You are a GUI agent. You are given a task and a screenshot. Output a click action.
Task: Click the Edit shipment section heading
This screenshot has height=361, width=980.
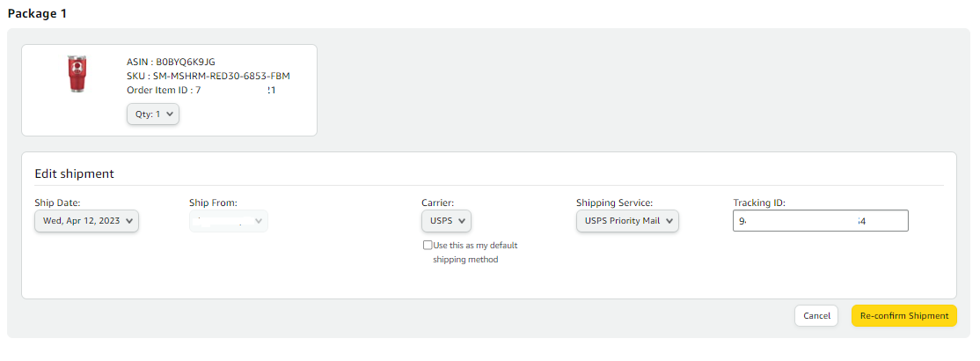pyautogui.click(x=74, y=173)
